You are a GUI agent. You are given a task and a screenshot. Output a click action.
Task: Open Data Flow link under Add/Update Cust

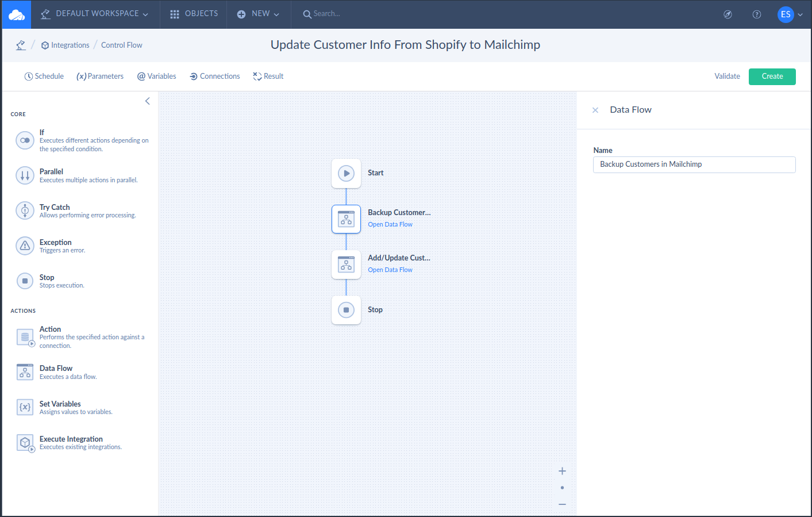[390, 270]
